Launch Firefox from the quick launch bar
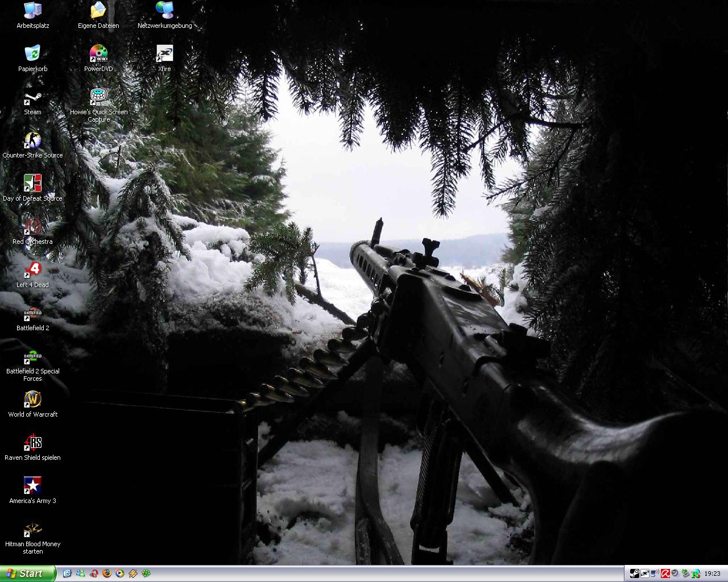This screenshot has height=582, width=728. pos(107,573)
